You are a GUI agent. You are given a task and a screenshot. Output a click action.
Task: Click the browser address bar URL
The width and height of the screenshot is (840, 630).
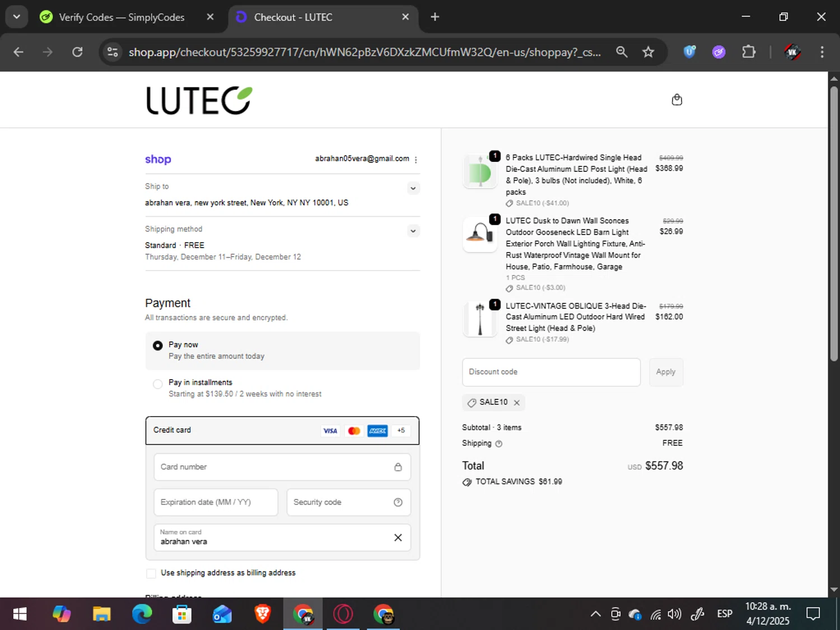pyautogui.click(x=365, y=52)
